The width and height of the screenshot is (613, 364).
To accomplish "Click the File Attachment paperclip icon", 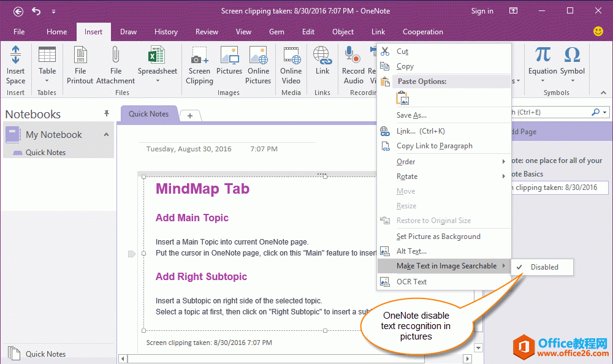I will (115, 55).
